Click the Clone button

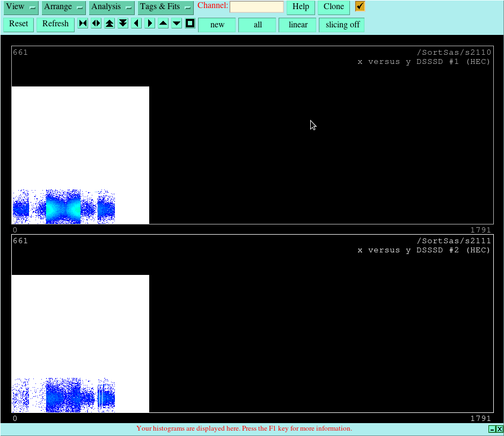click(x=334, y=7)
